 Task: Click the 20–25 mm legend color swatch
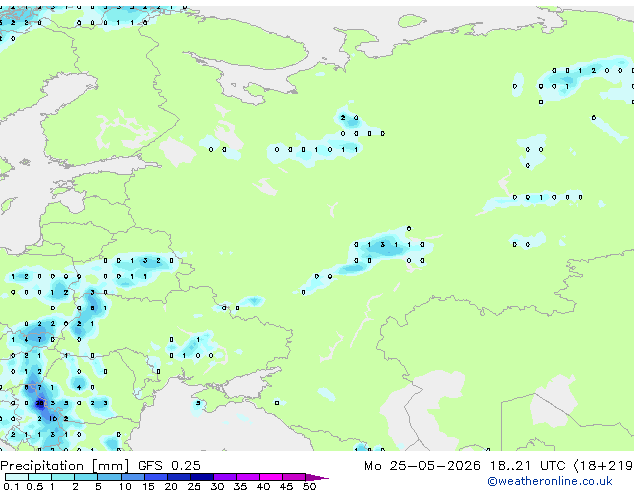(x=178, y=477)
